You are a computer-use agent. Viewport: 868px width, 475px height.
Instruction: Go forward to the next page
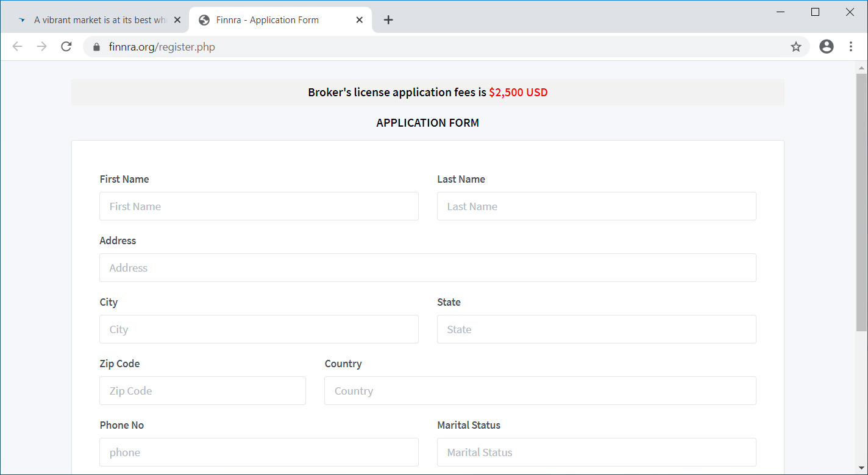[x=41, y=47]
